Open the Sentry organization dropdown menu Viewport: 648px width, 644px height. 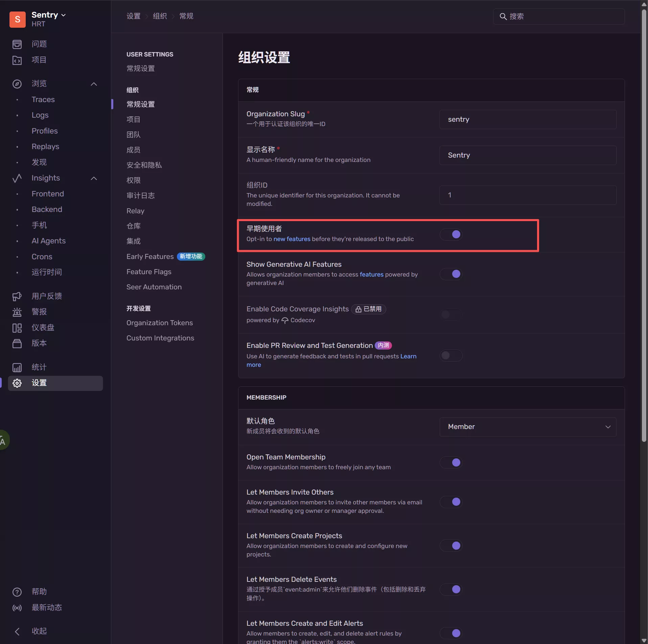tap(49, 15)
